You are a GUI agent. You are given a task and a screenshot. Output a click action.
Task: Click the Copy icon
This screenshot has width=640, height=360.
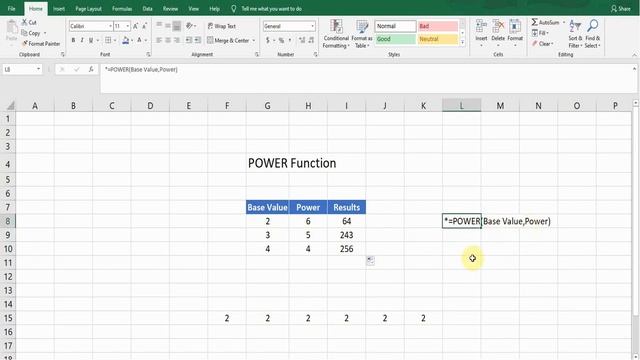point(24,33)
